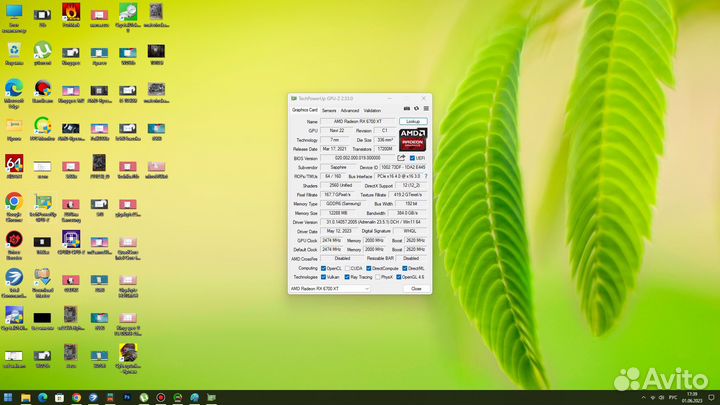Viewport: 720px width, 405px height.
Task: Open the uTorrent desktop shortcut
Action: pyautogui.click(x=42, y=50)
